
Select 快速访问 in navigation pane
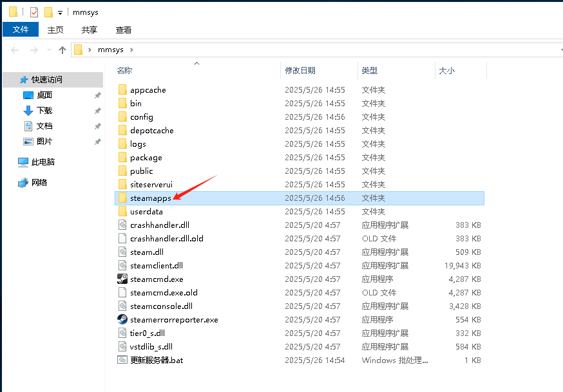pos(53,80)
